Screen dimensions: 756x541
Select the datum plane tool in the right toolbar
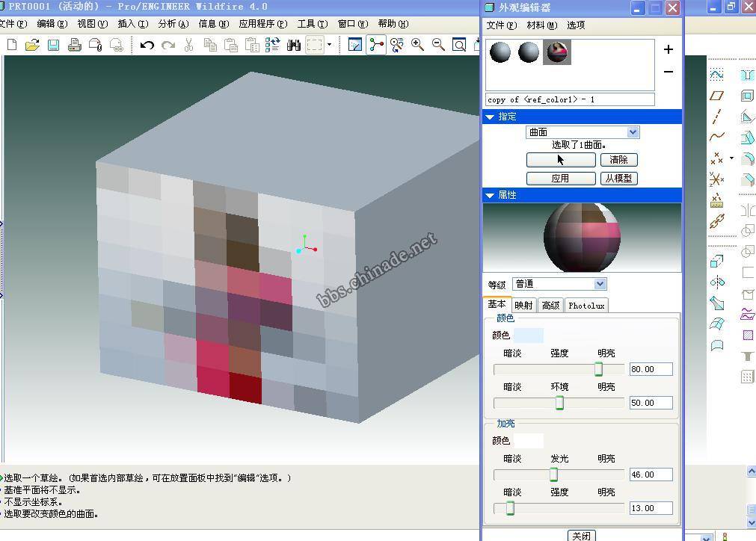click(717, 96)
